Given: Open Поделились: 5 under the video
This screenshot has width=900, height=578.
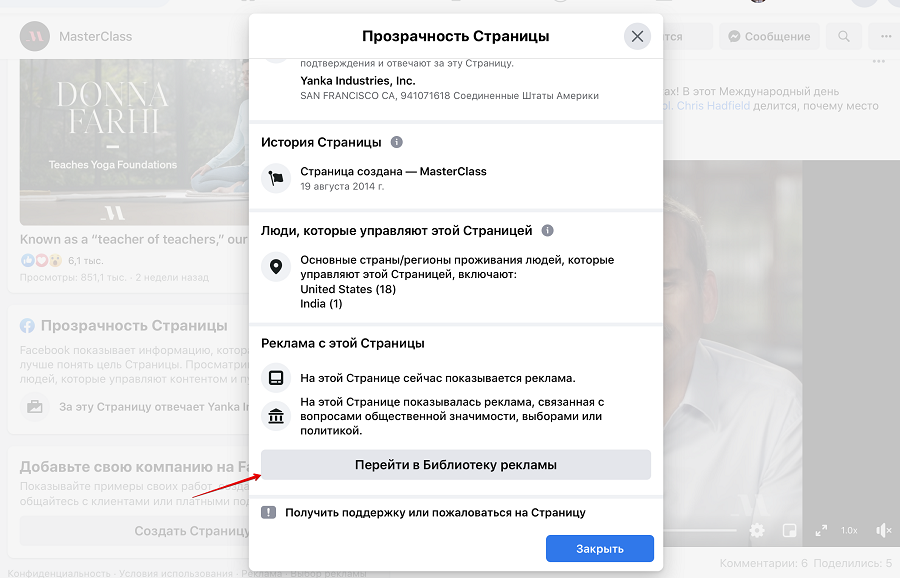Looking at the screenshot, I should tap(852, 563).
